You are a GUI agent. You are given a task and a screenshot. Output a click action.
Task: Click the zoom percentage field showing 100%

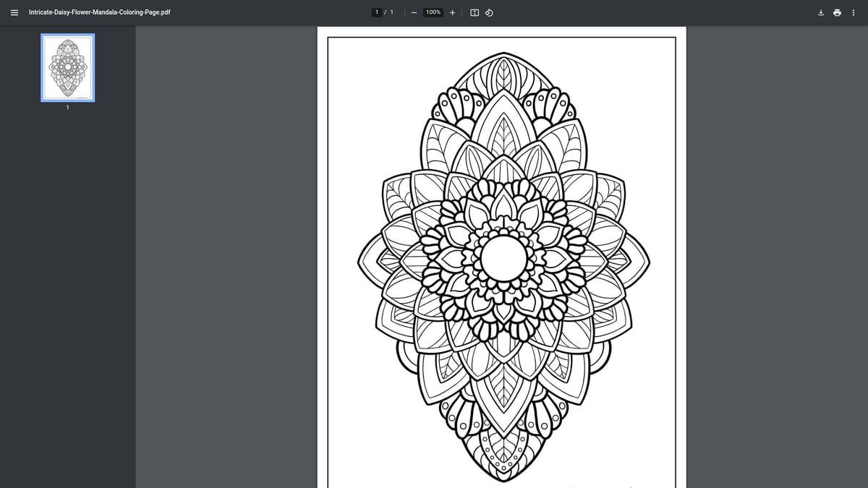(432, 12)
